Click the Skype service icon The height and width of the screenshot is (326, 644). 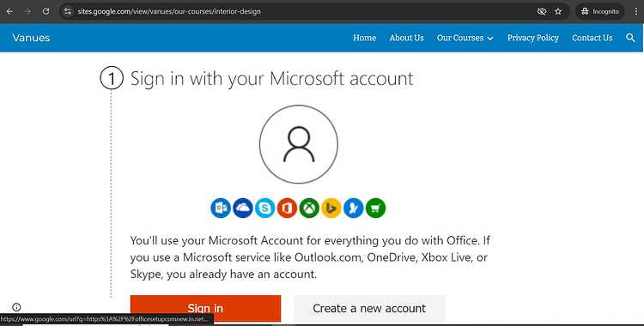[265, 208]
